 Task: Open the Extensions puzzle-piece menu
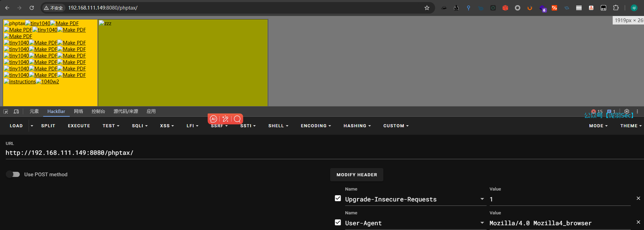coord(616,8)
